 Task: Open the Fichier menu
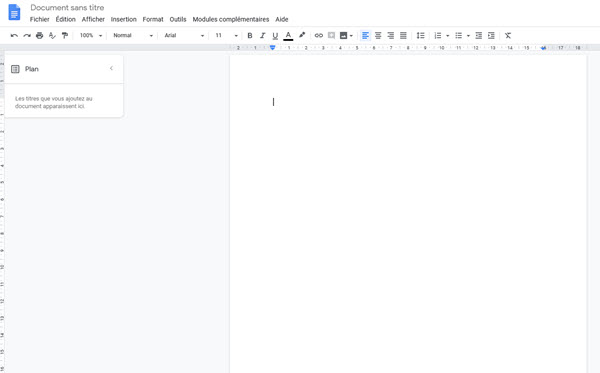pyautogui.click(x=39, y=19)
